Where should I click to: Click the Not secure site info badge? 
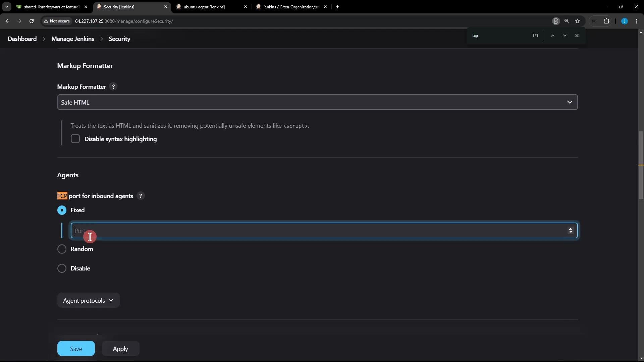click(57, 21)
